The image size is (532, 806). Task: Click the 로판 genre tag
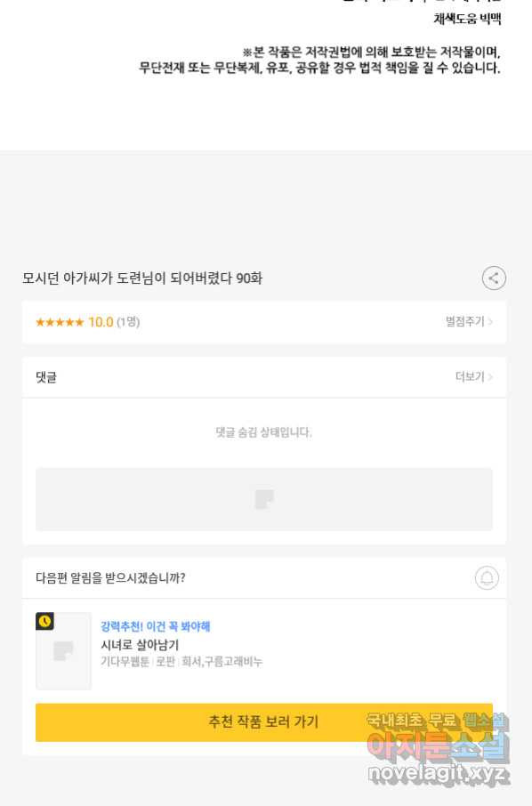(x=165, y=662)
